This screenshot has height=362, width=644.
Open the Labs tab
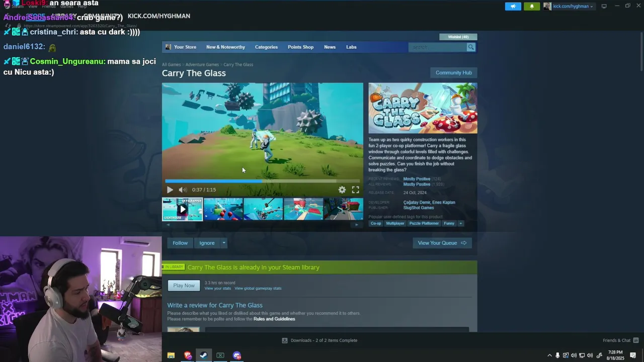pos(351,47)
